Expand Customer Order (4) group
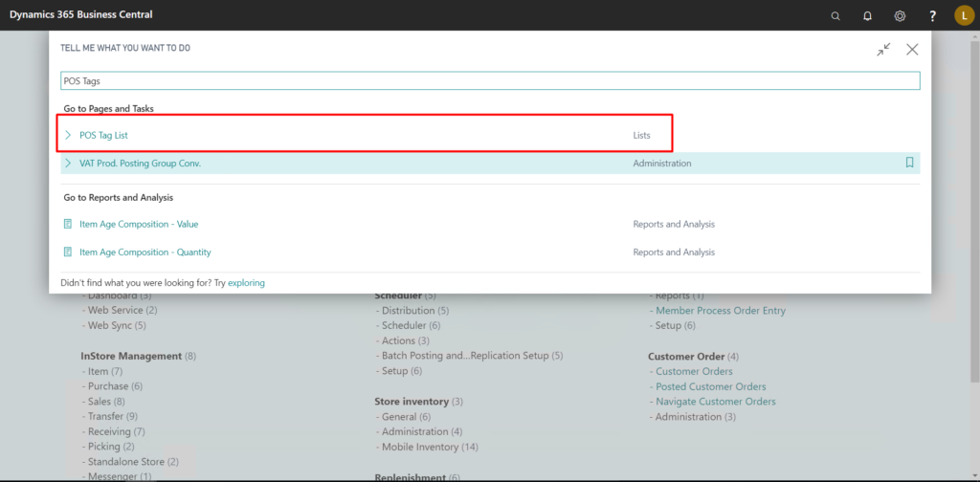The image size is (980, 482). click(693, 357)
